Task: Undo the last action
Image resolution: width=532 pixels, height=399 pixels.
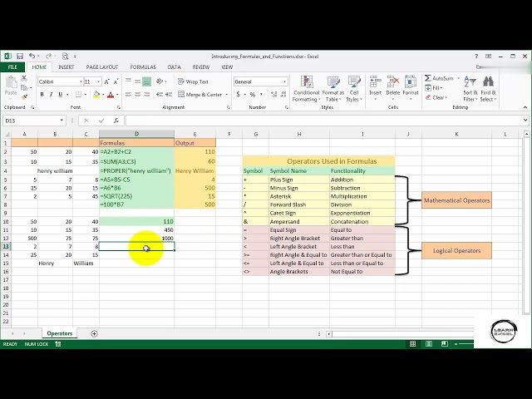Action: 32,57
